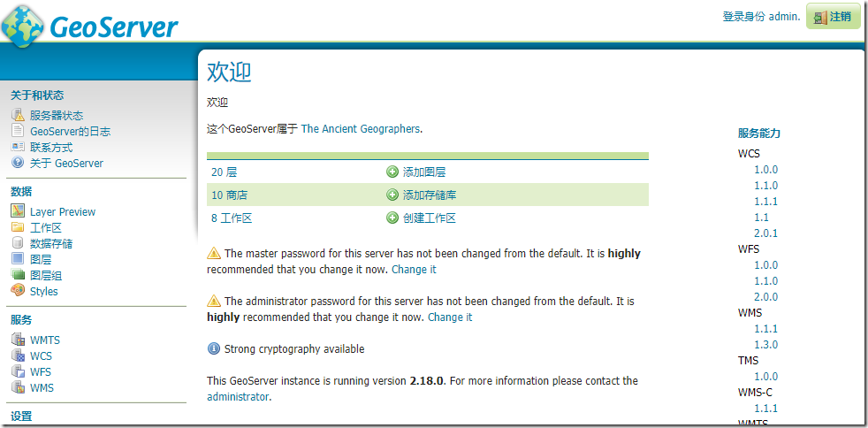This screenshot has height=428, width=868.
Task: Click the layer groups stacked icon
Action: (x=19, y=275)
